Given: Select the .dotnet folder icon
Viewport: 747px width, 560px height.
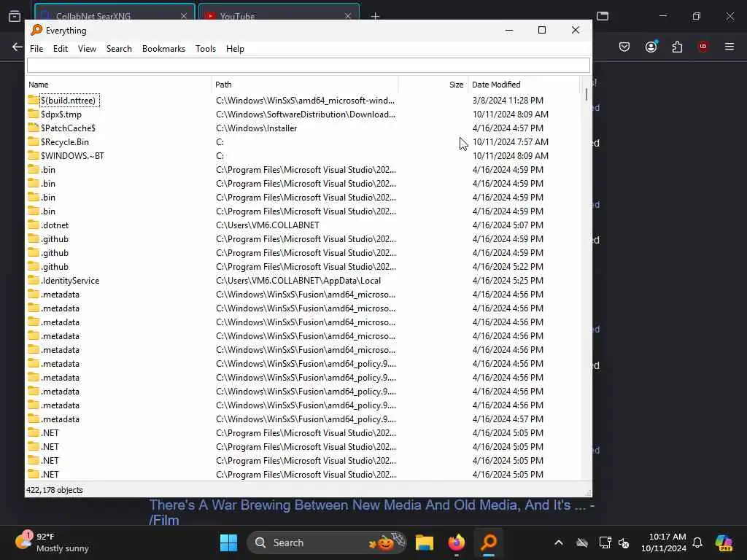Looking at the screenshot, I should click(33, 225).
